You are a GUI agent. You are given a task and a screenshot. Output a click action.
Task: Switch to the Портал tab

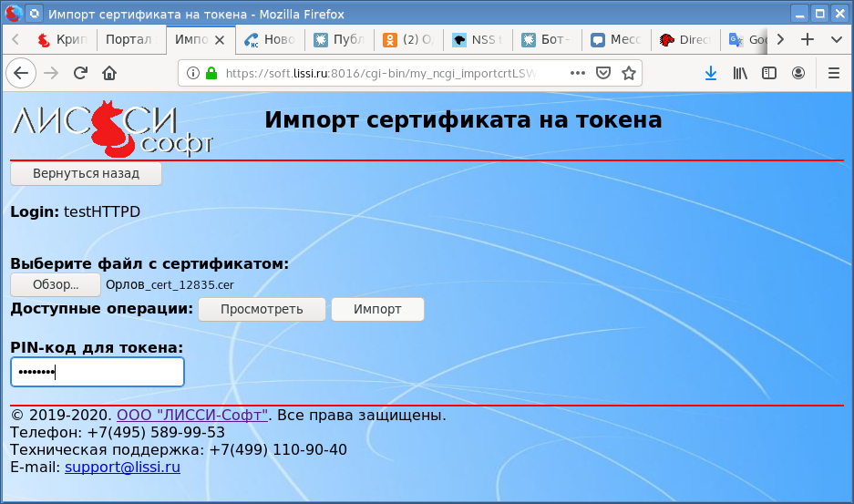tap(129, 40)
